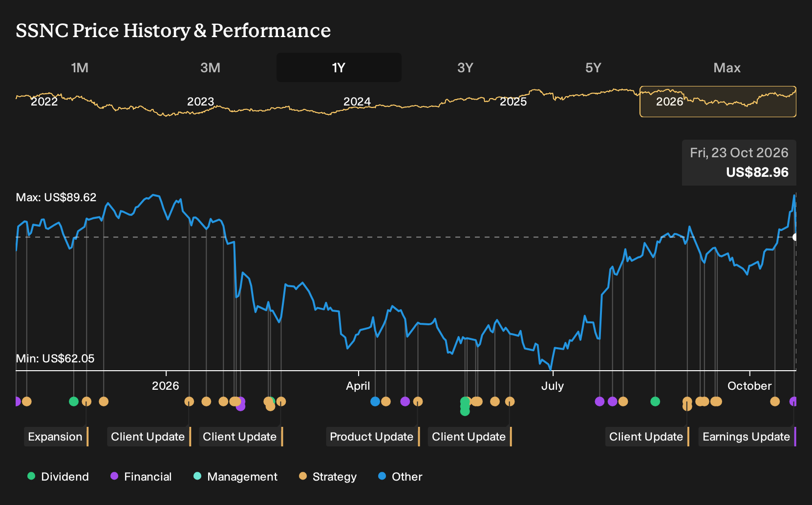812x505 pixels.
Task: Switch to the 3M time range
Action: point(210,67)
